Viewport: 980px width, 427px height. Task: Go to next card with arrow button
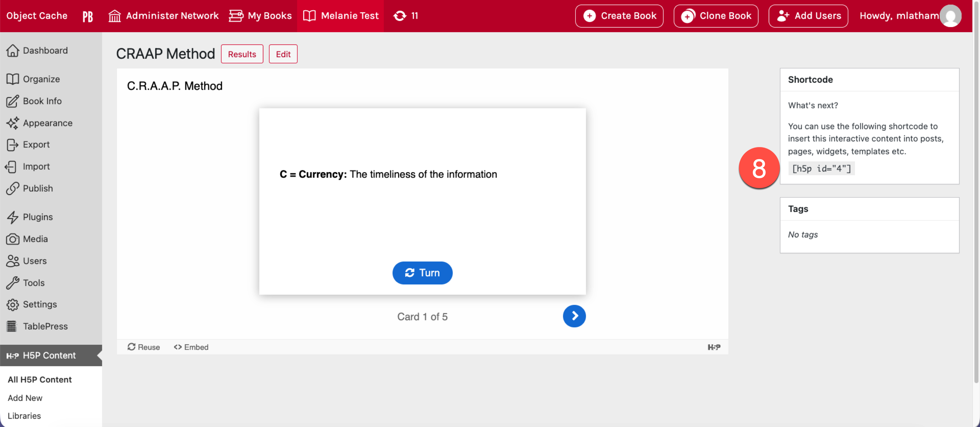point(574,316)
